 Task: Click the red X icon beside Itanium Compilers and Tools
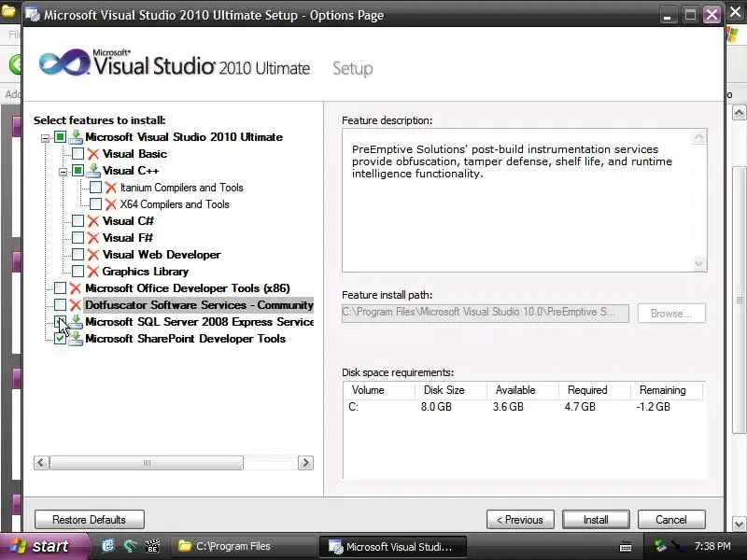[x=111, y=188]
